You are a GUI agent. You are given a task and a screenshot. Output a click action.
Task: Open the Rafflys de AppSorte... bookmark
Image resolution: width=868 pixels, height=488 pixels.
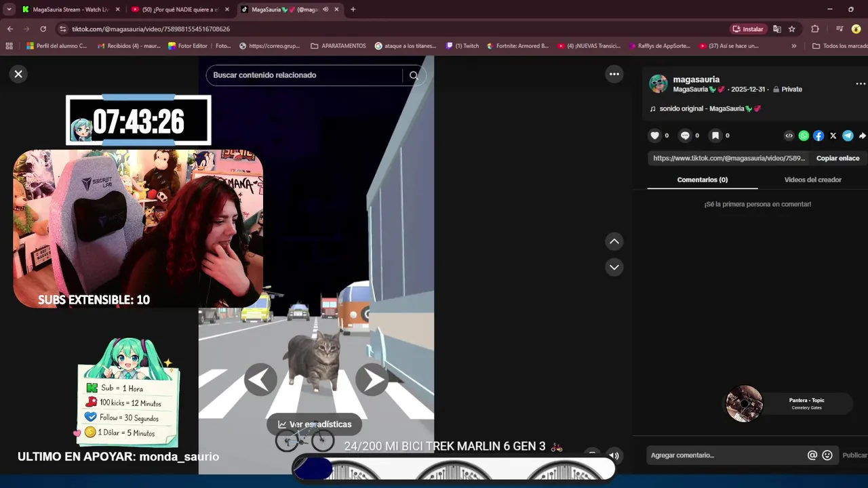point(659,46)
